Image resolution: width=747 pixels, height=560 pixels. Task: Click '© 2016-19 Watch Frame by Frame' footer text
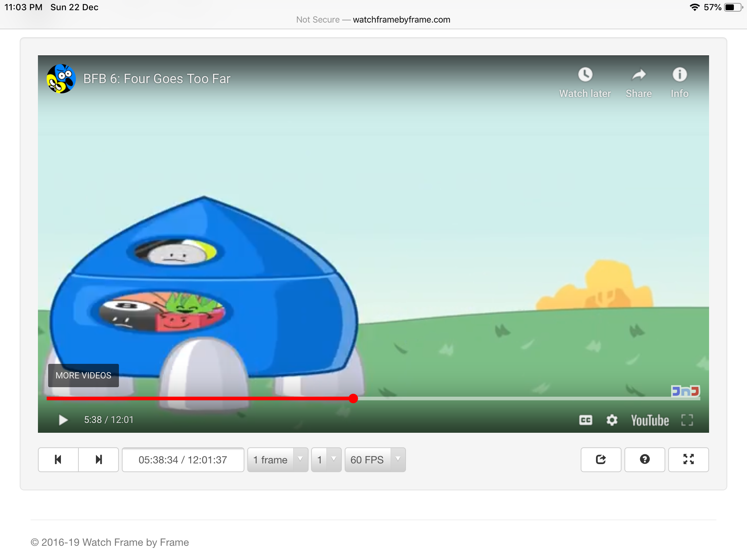tap(110, 542)
